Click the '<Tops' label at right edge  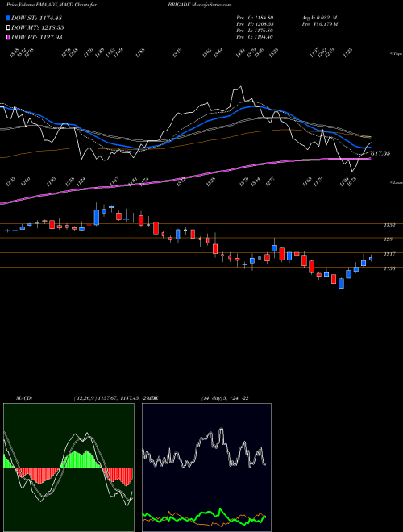tap(396, 54)
